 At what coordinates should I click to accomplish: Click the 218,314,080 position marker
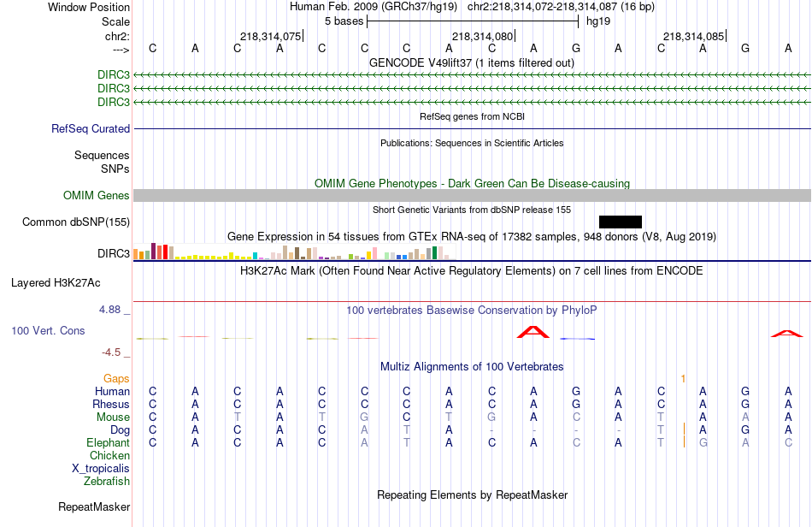[483, 36]
